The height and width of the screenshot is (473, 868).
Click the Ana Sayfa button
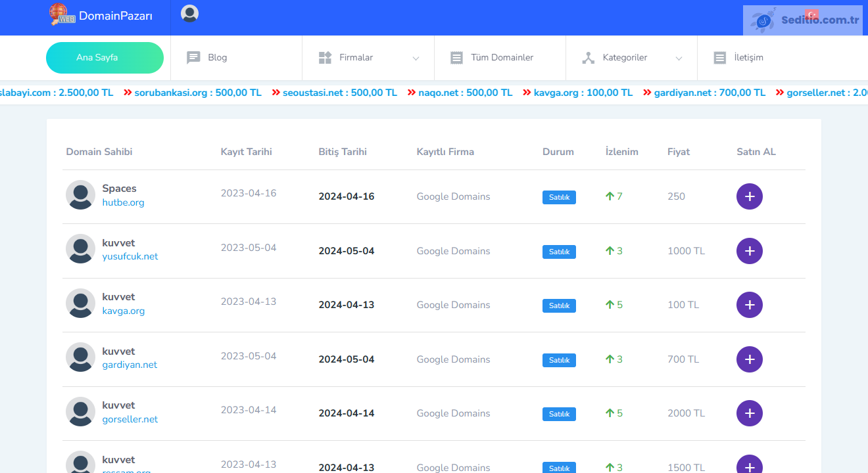click(x=105, y=58)
